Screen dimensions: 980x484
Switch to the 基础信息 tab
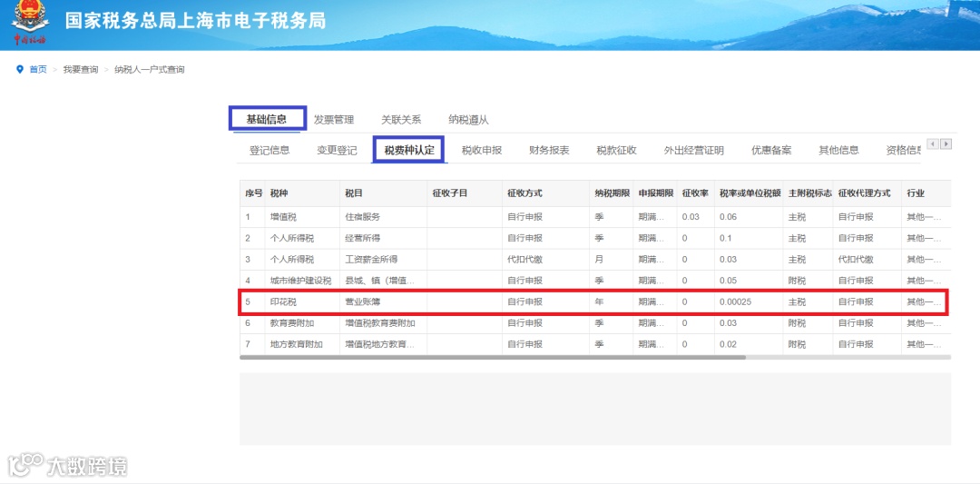pyautogui.click(x=267, y=119)
